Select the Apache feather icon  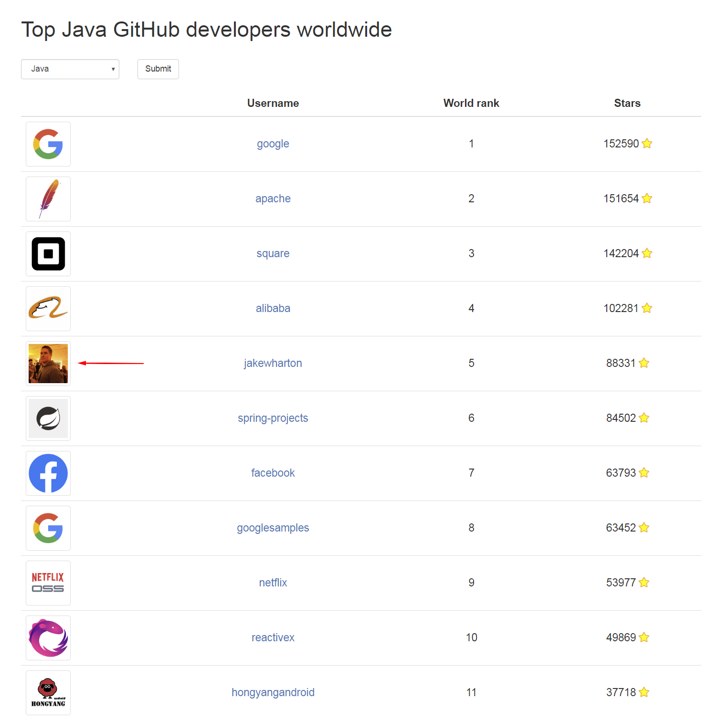48,199
